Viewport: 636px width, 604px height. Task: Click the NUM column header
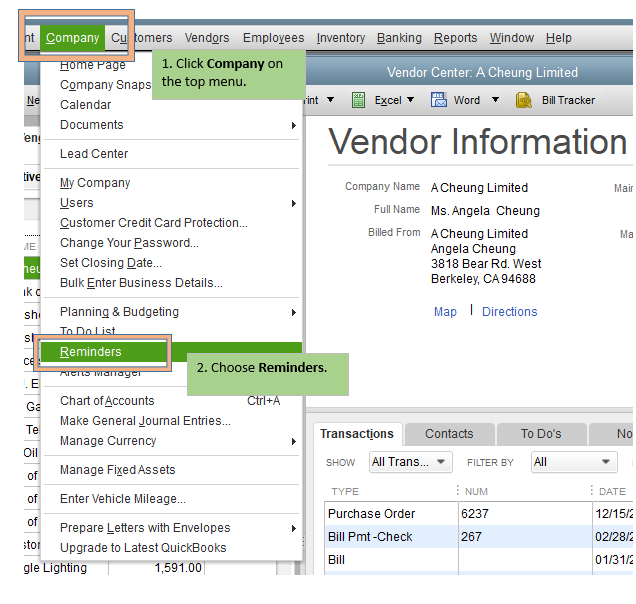pos(477,492)
